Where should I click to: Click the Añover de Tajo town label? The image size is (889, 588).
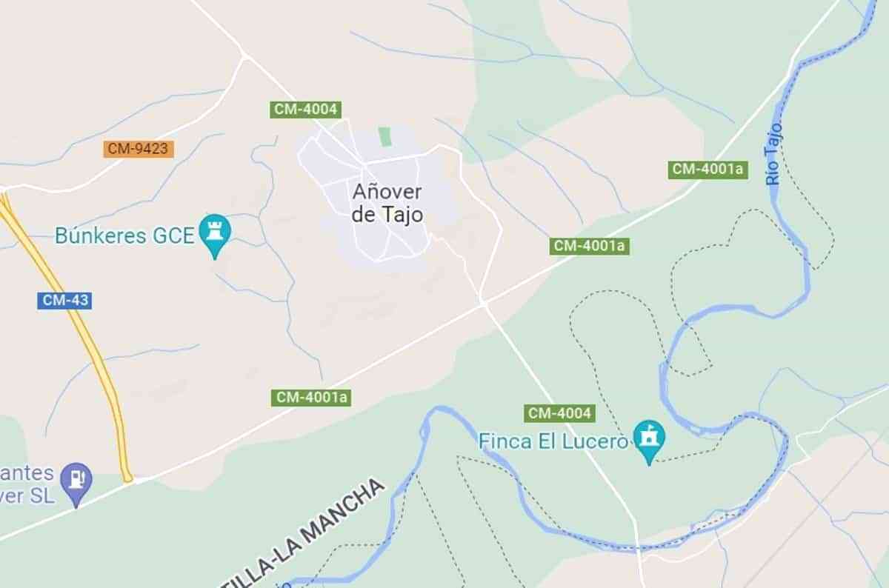pyautogui.click(x=387, y=203)
